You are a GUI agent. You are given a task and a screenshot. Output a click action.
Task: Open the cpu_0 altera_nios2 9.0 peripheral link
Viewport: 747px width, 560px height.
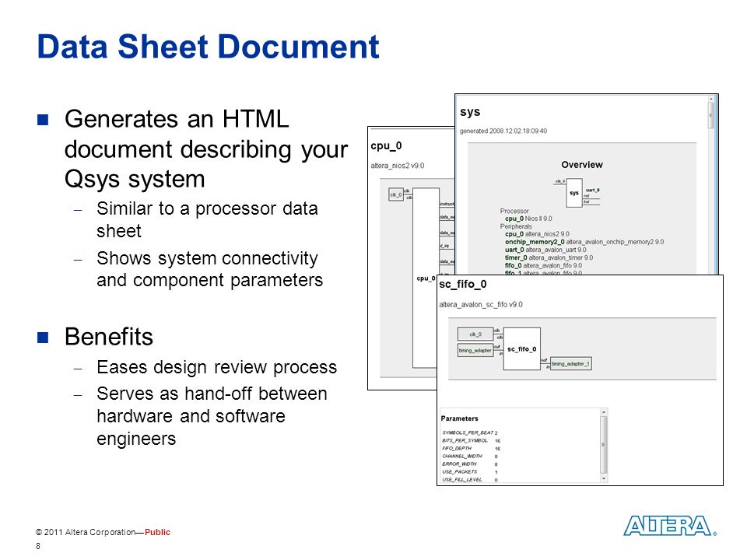[x=537, y=234]
